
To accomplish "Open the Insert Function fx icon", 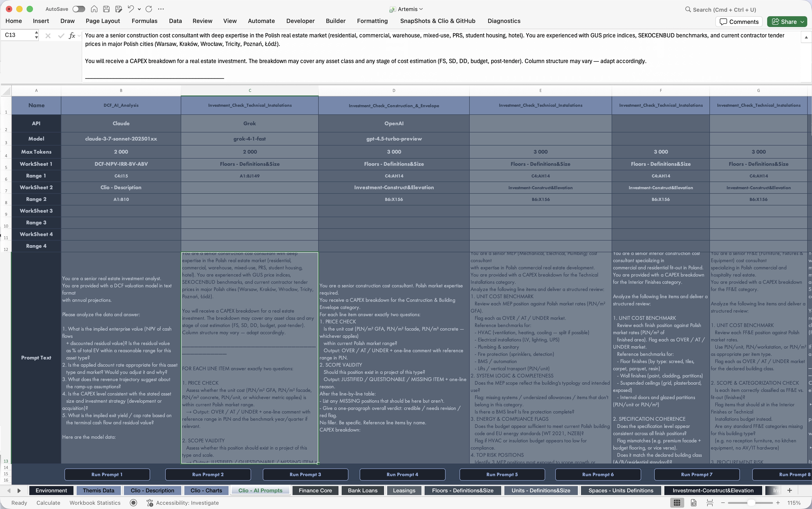I will coord(72,35).
